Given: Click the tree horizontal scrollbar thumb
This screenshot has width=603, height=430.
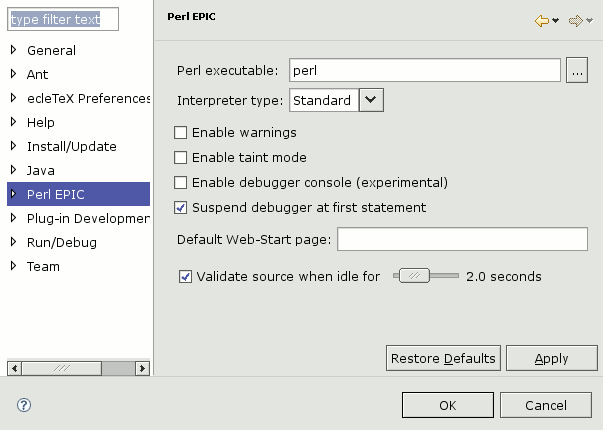Looking at the screenshot, I should [62, 368].
